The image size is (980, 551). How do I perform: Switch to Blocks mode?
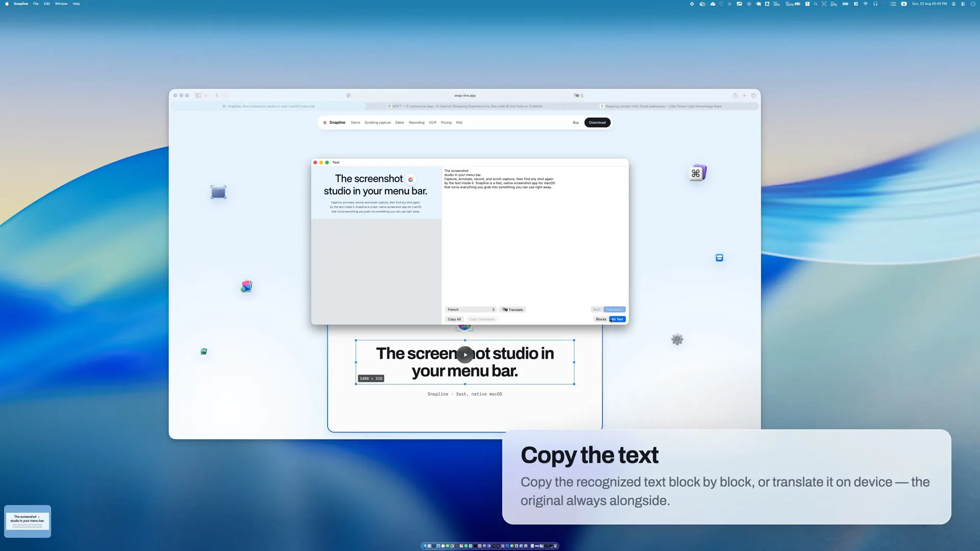point(601,319)
